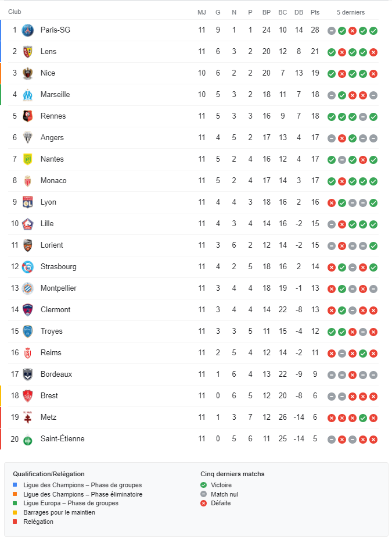Screen dimensions: 392x539
Task: Click the Strasbourg team logo
Action: point(27,267)
